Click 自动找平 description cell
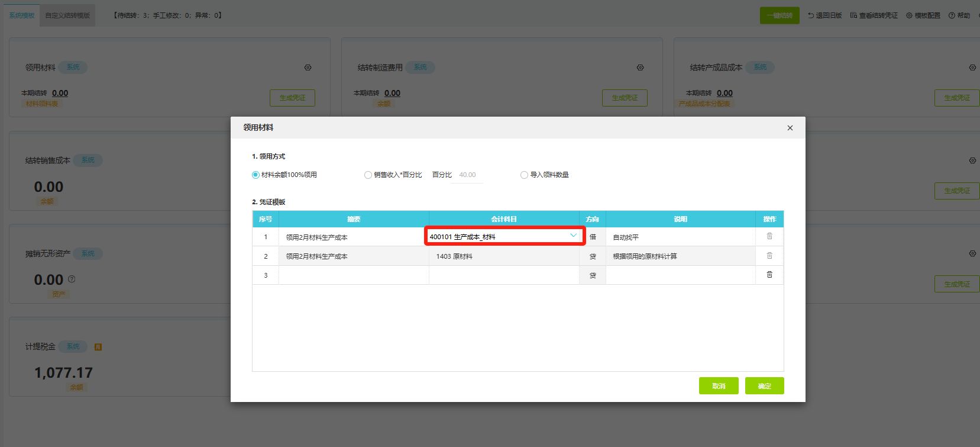 pyautogui.click(x=681, y=237)
